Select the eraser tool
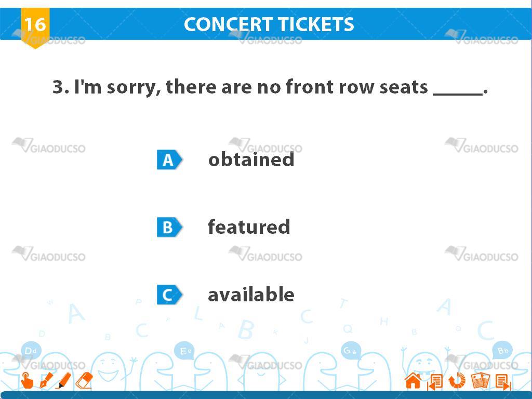This screenshot has width=532, height=399. (84, 380)
